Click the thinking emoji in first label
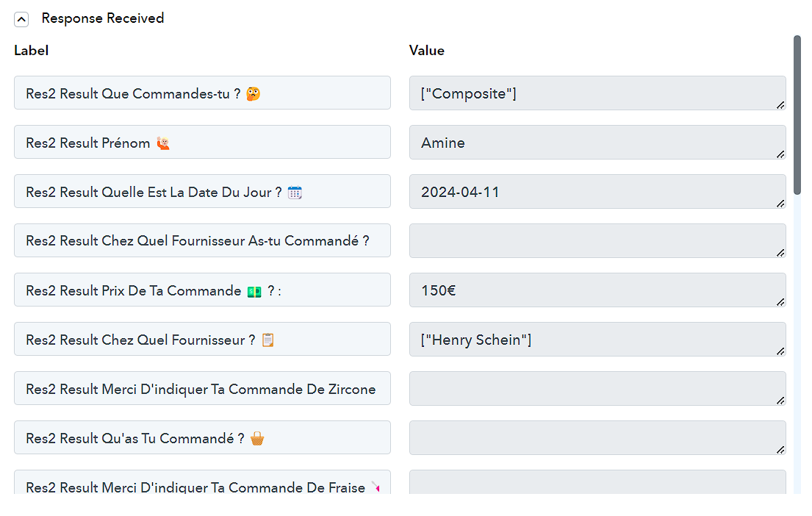The image size is (812, 516). pyautogui.click(x=254, y=94)
